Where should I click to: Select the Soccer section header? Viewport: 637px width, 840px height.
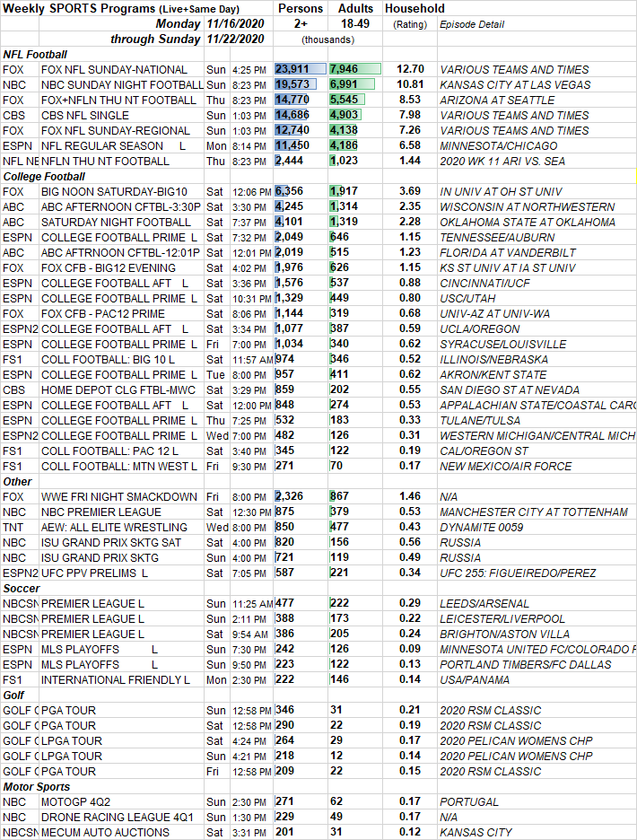pos(22,588)
